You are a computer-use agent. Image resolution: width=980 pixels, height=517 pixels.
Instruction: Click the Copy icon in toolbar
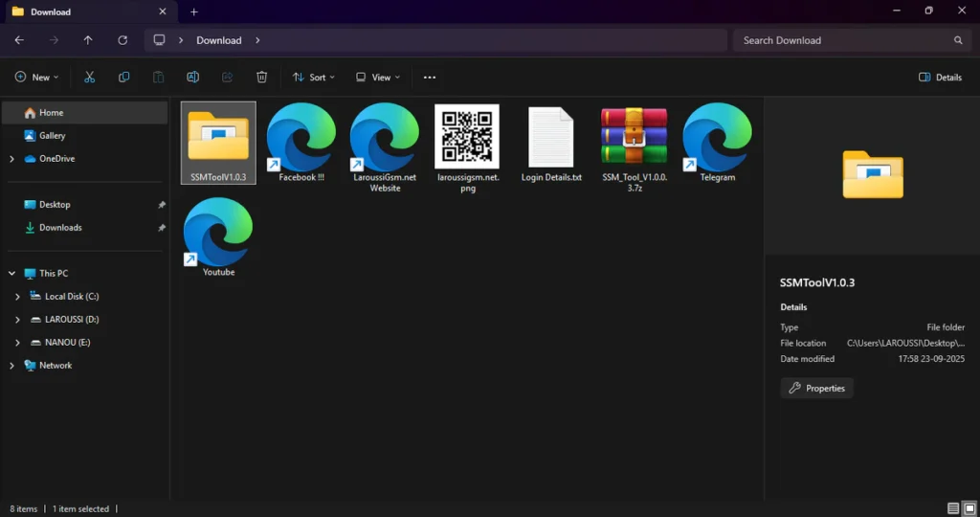(124, 77)
